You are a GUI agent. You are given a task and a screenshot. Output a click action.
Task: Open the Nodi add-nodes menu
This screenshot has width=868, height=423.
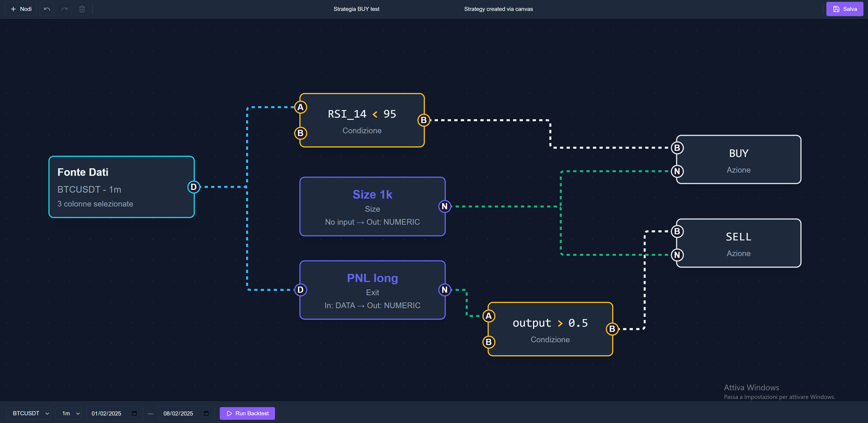(21, 9)
